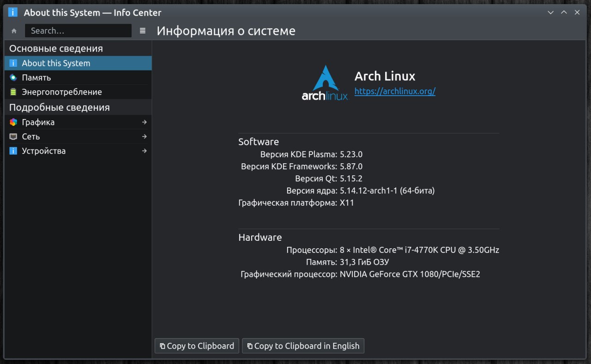Open the Графика section
The width and height of the screenshot is (591, 364).
[78, 122]
